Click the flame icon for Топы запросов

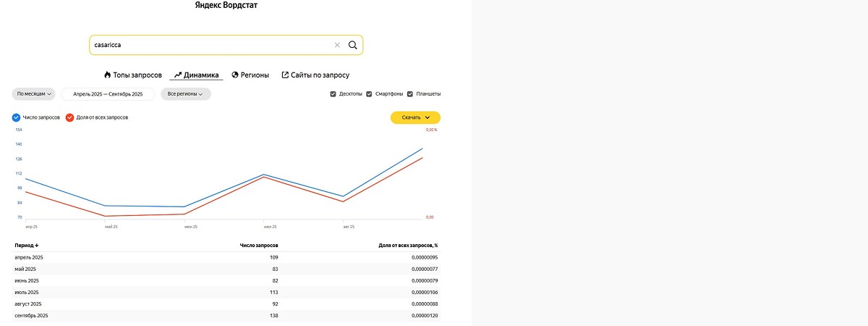107,75
